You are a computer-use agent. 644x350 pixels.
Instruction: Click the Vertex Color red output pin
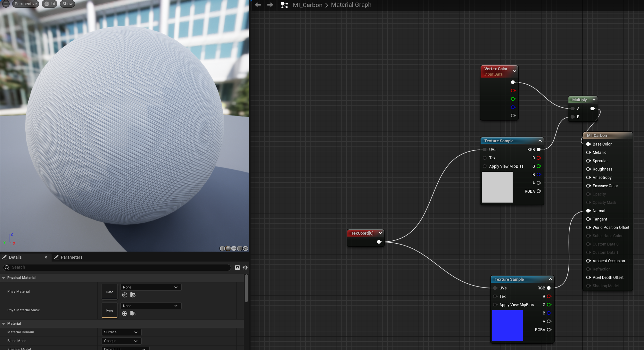point(513,91)
